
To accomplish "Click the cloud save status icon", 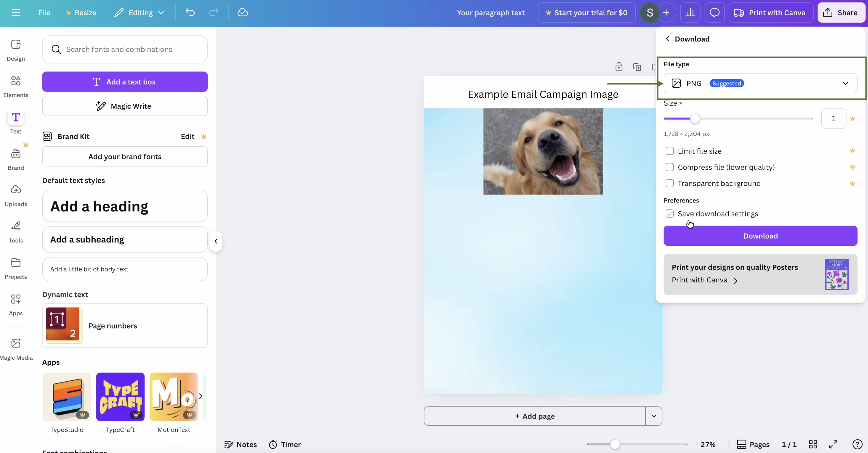I will [243, 13].
